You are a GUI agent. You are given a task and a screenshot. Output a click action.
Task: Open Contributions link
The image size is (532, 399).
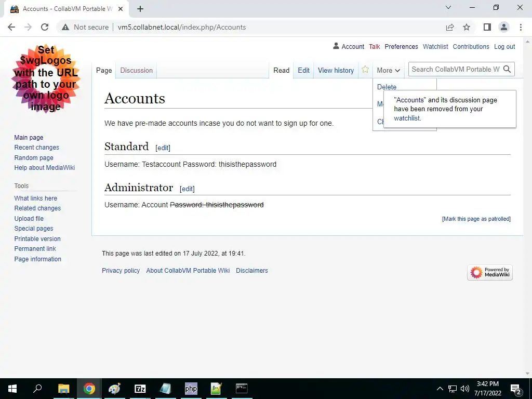[471, 46]
